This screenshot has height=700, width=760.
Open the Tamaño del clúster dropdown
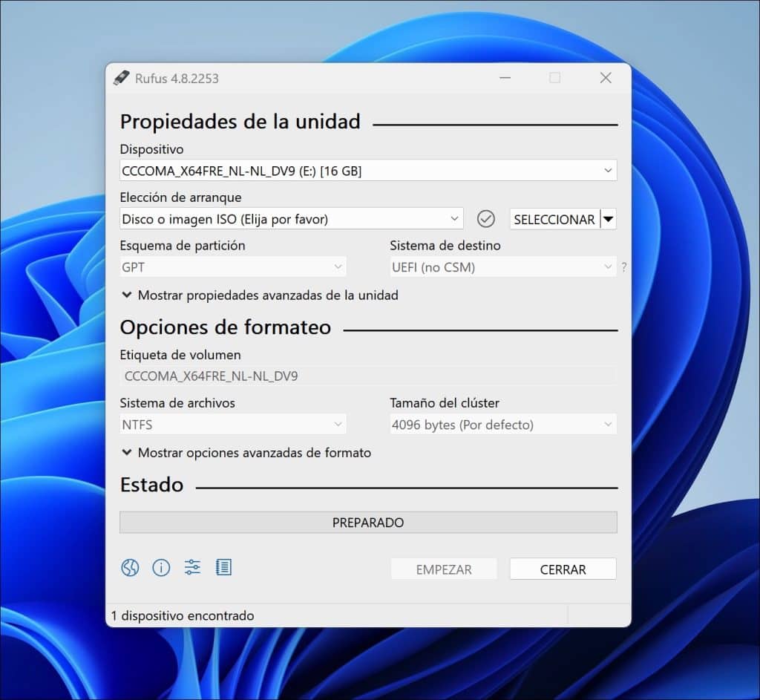[x=503, y=425]
